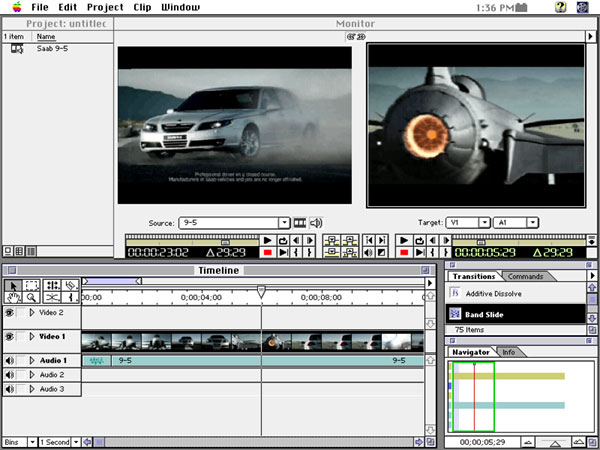600x450 pixels.
Task: Hide the Video 2 track eye
Action: point(10,313)
